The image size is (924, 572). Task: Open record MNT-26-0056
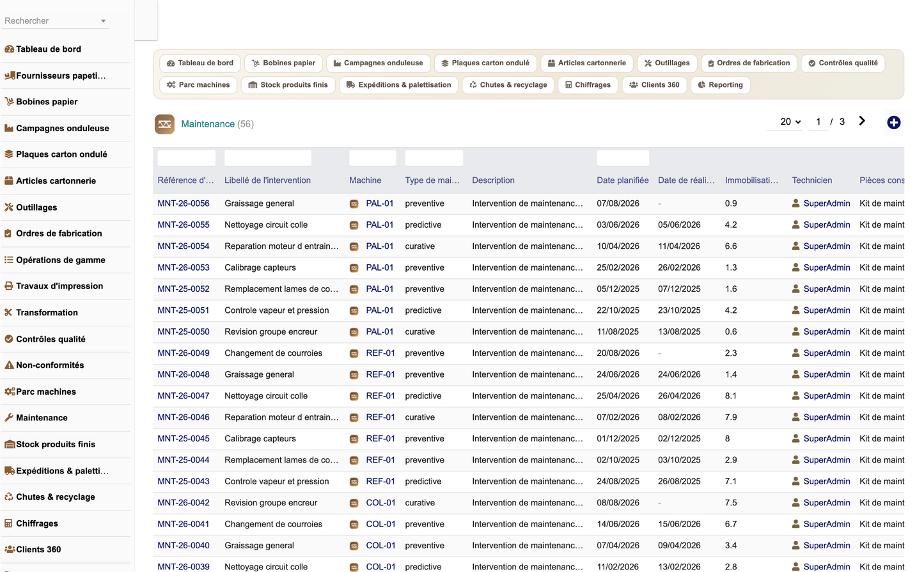click(x=184, y=203)
